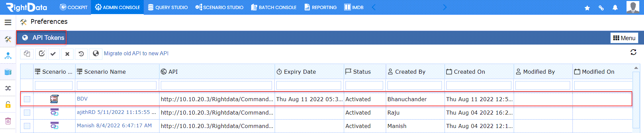Click the Migrate old API to new API link
The height and width of the screenshot is (133, 644).
pos(136,54)
